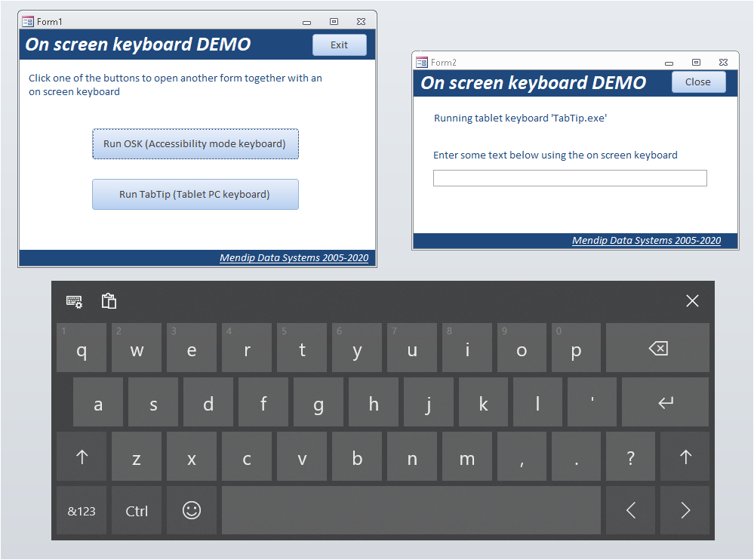Click the Form1 title bar form icon

point(28,22)
